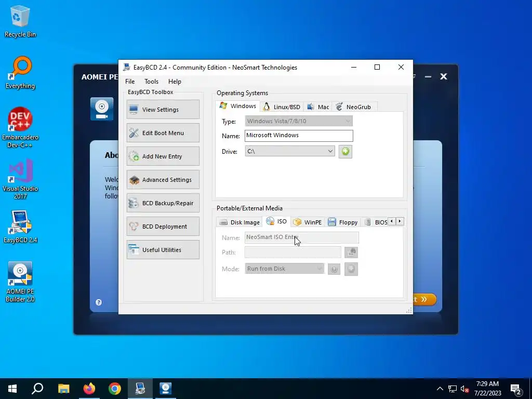
Task: Maximize the EasyBCD window
Action: [x=377, y=67]
